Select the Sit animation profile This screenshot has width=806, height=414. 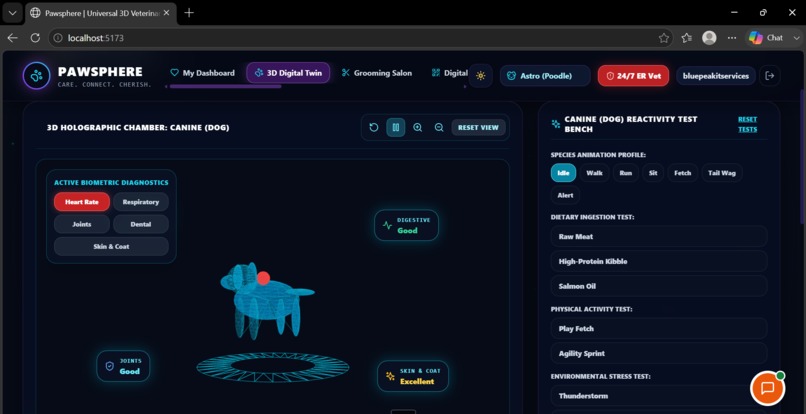(x=653, y=173)
